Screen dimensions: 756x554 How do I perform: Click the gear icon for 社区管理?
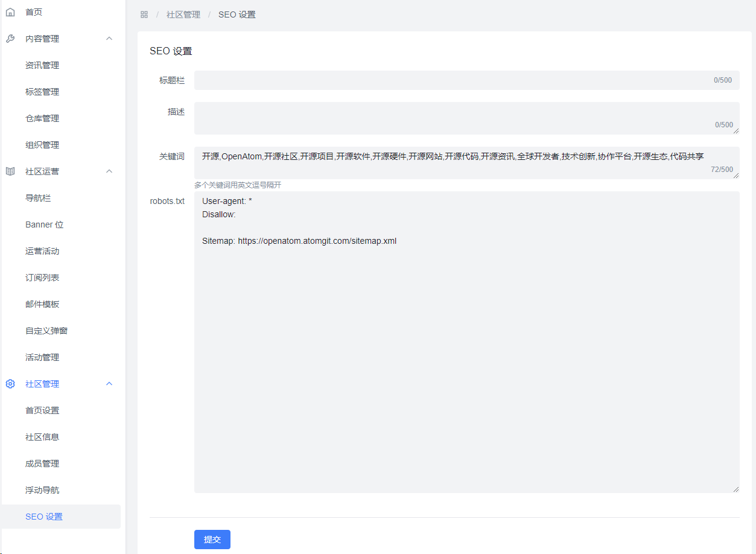(x=10, y=384)
